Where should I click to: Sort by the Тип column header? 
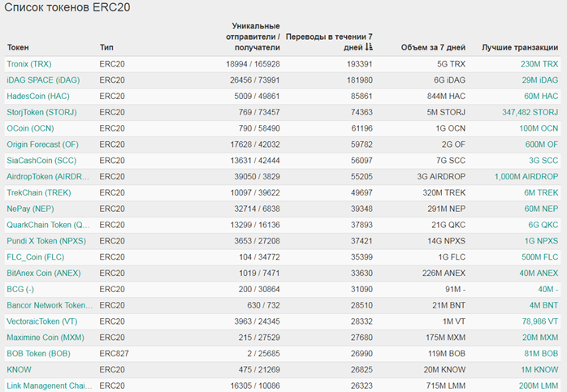click(106, 47)
